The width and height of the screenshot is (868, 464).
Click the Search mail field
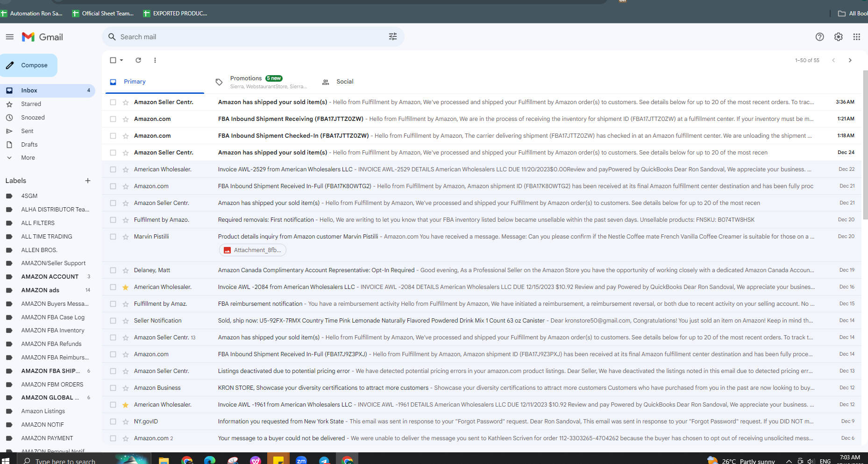[x=253, y=37]
